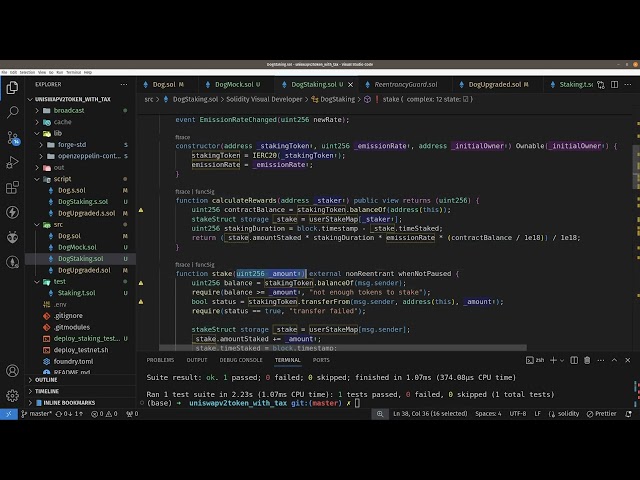Open the Manage gear icon
640x480 pixels.
point(12,396)
